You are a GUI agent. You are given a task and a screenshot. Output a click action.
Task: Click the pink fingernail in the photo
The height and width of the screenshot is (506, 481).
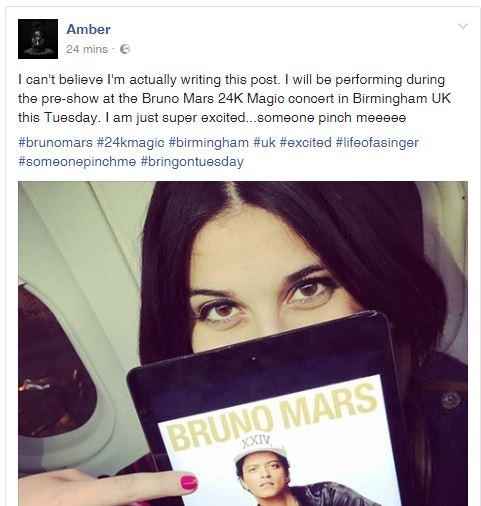coord(188,483)
